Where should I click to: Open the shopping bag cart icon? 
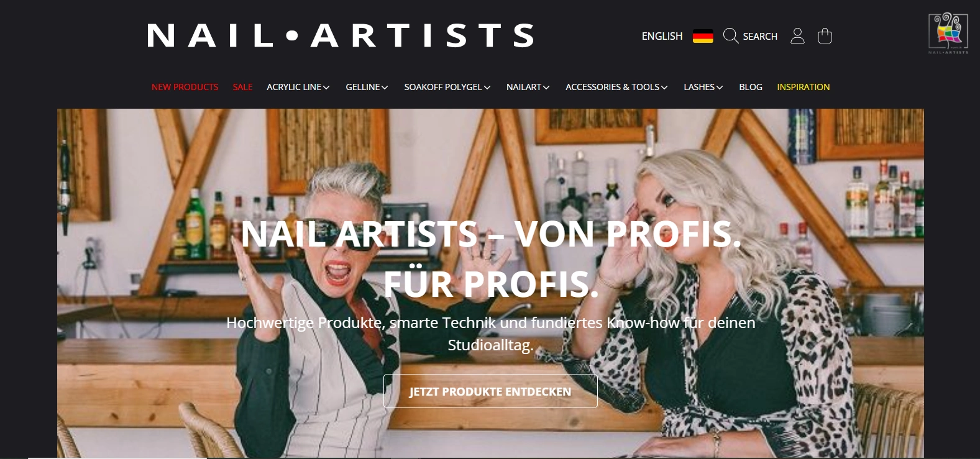point(825,36)
